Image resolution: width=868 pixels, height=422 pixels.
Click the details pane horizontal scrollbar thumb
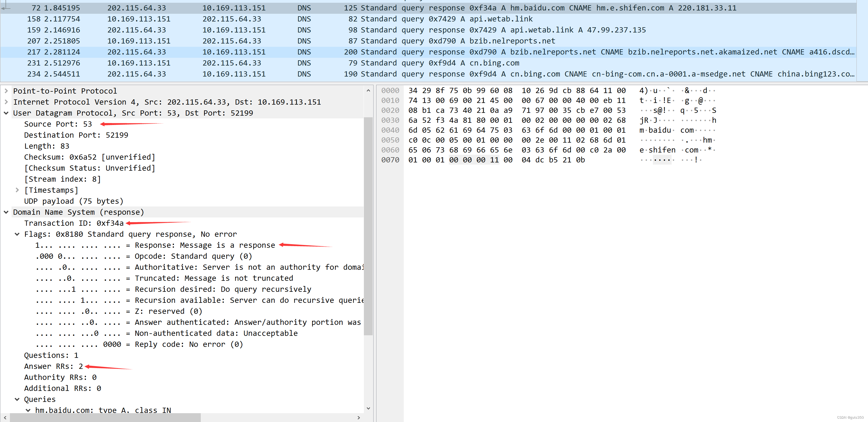click(105, 418)
